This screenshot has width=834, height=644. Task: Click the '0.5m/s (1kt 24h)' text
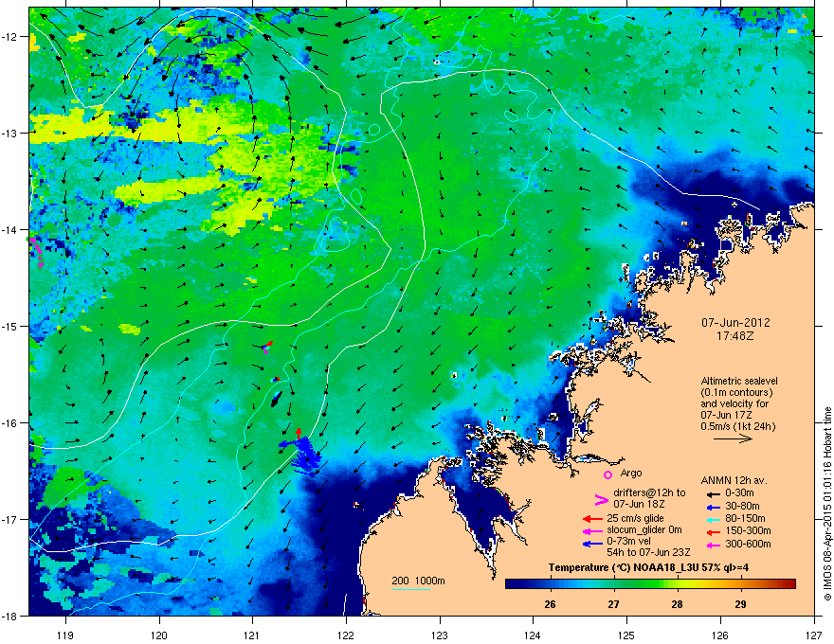coord(737,426)
